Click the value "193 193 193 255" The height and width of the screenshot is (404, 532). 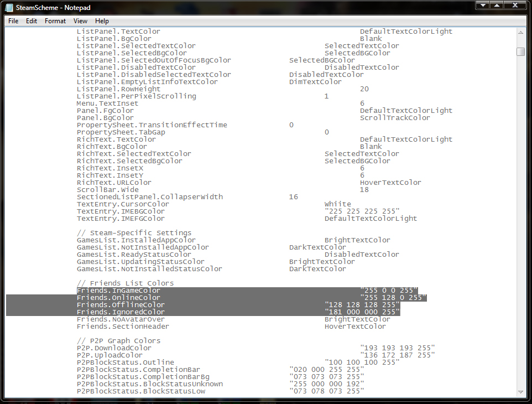pos(397,348)
